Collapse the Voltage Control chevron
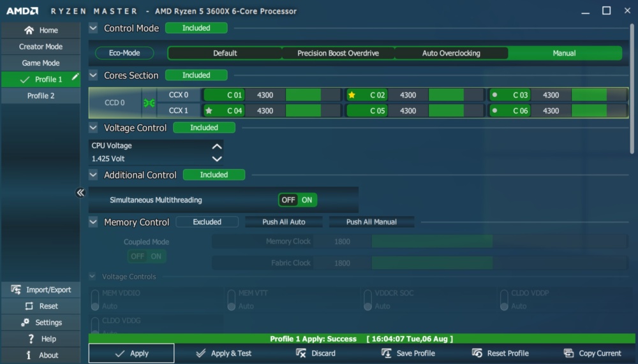The width and height of the screenshot is (638, 364). [93, 127]
